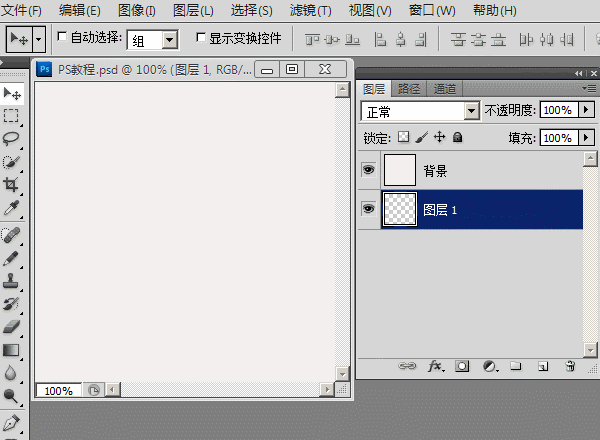The image size is (600, 440).
Task: Toggle lock position
Action: click(440, 137)
